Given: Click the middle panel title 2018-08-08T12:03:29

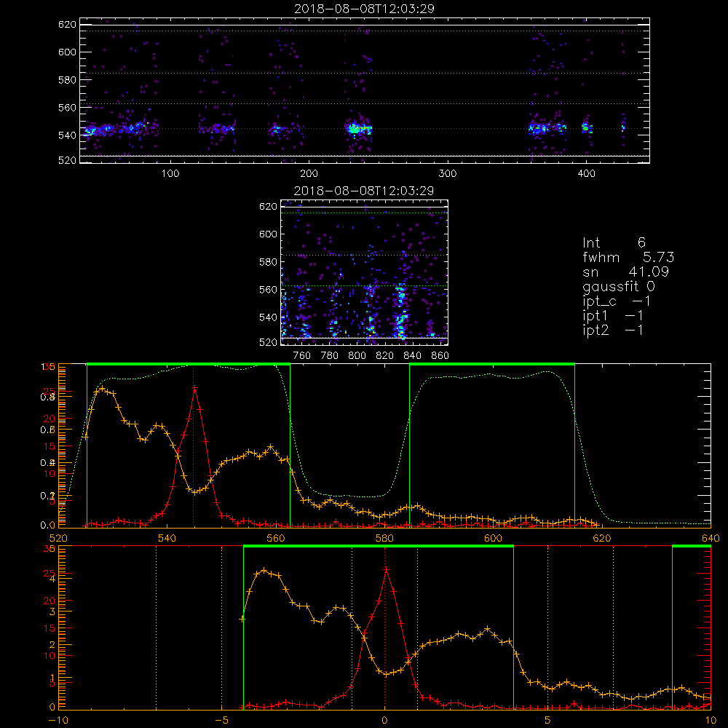Looking at the screenshot, I should [364, 191].
